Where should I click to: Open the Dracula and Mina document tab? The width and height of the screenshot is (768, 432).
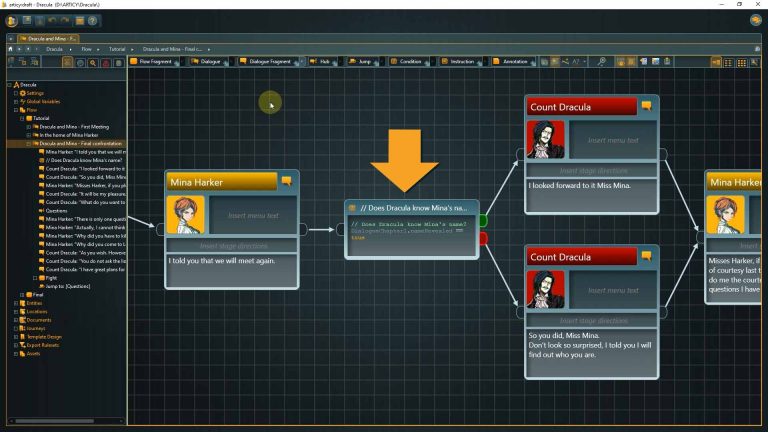click(x=48, y=38)
